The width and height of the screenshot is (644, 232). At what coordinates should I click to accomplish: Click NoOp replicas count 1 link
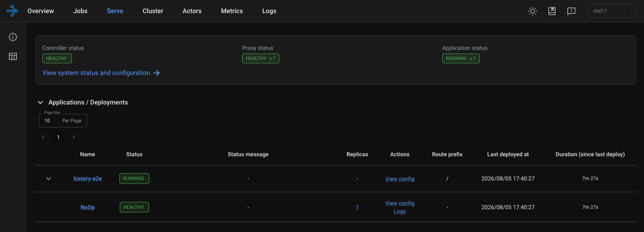(x=357, y=207)
